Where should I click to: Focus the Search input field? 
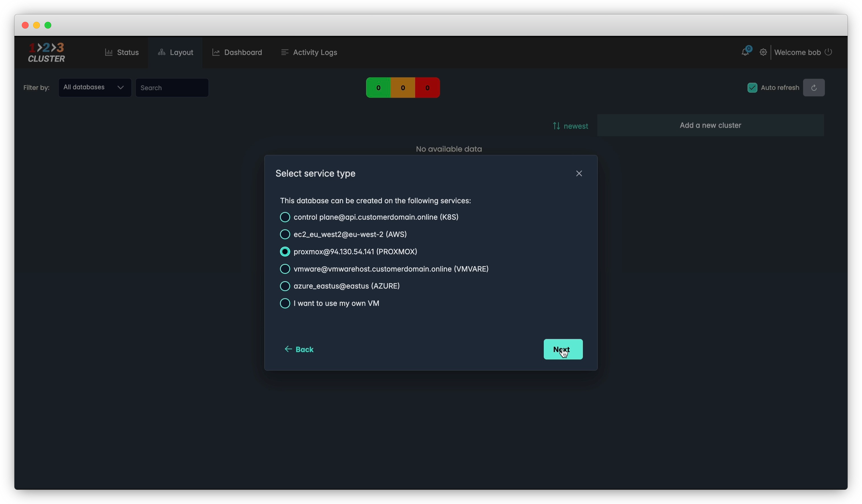coord(172,88)
